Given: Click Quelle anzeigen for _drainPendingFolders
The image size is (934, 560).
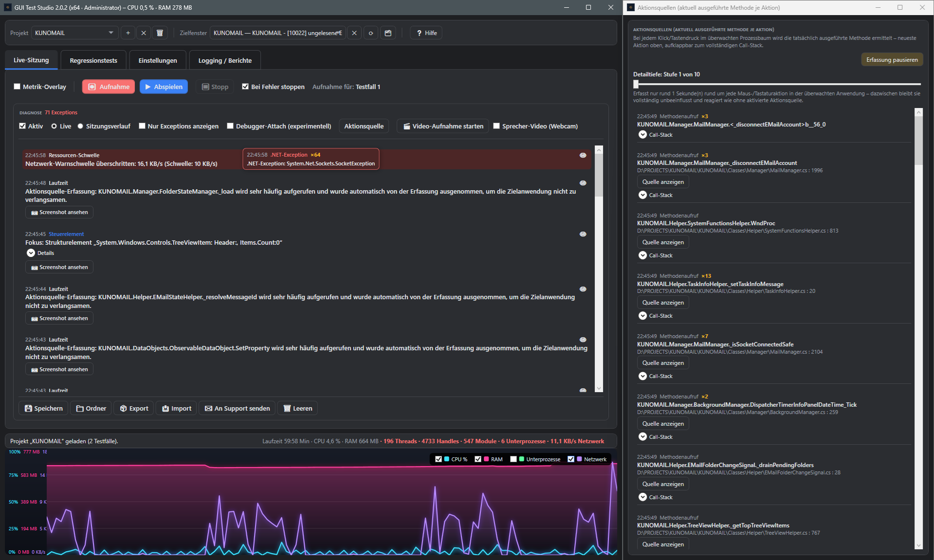Looking at the screenshot, I should click(663, 484).
